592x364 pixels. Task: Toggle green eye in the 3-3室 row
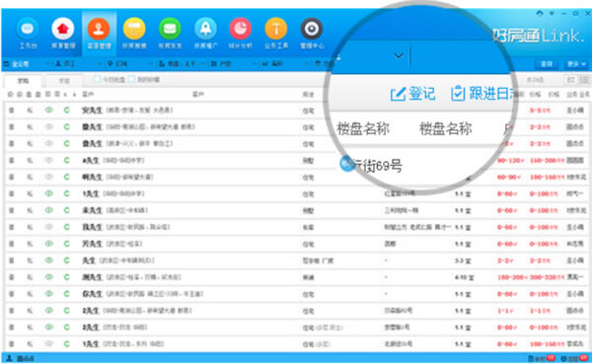tap(48, 260)
